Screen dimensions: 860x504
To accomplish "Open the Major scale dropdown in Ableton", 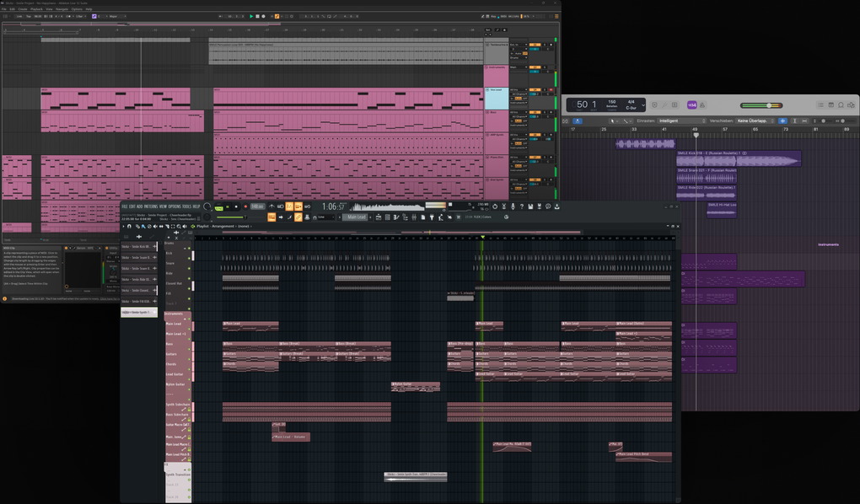I will pos(117,17).
